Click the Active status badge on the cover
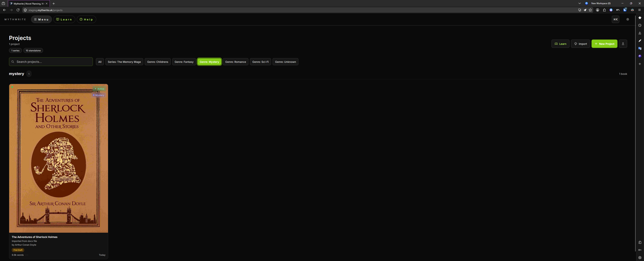Viewport: 644px width, 261px height. [x=99, y=89]
